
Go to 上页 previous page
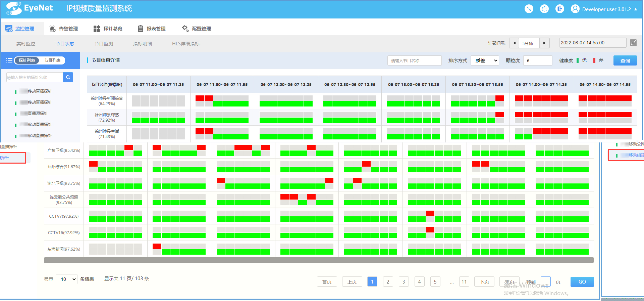[352, 282]
